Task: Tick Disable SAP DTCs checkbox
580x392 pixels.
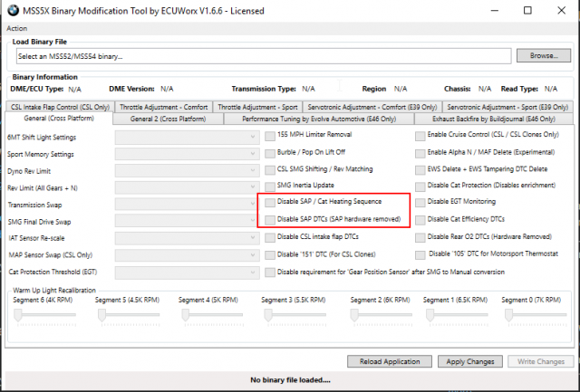Action: [x=270, y=220]
